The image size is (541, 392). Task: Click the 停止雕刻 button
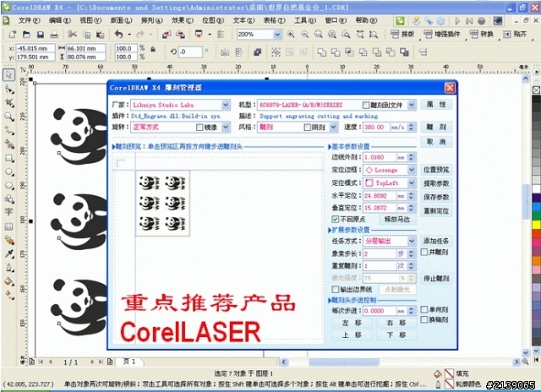tap(436, 279)
